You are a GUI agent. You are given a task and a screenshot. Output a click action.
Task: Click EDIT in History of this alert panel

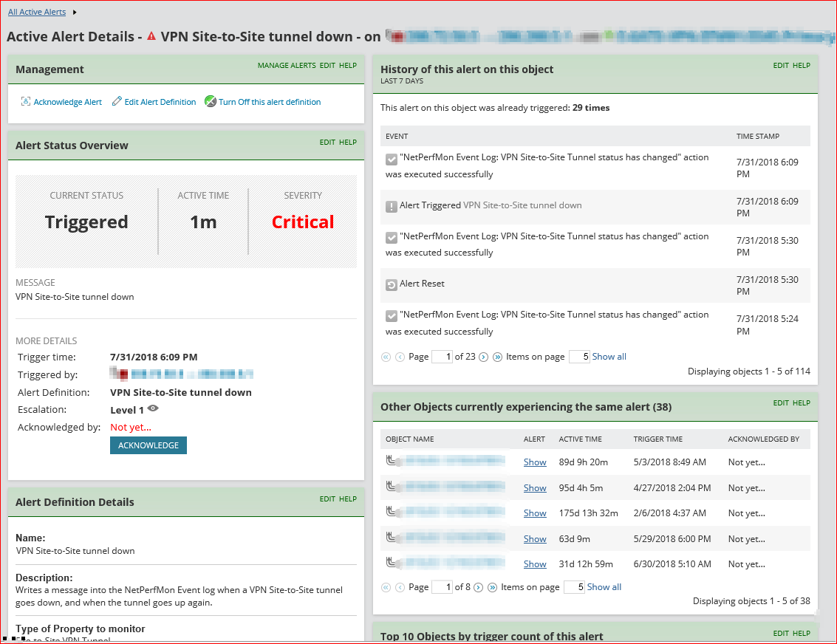(x=781, y=65)
